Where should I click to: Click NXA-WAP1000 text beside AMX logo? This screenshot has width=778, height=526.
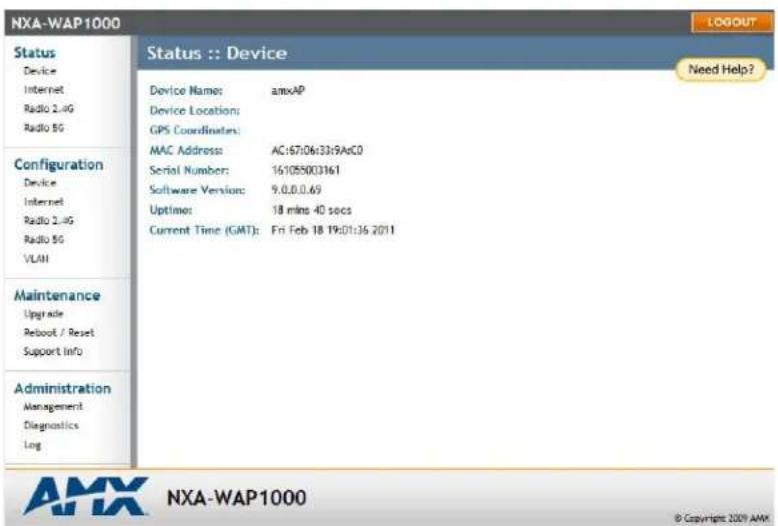point(237,498)
